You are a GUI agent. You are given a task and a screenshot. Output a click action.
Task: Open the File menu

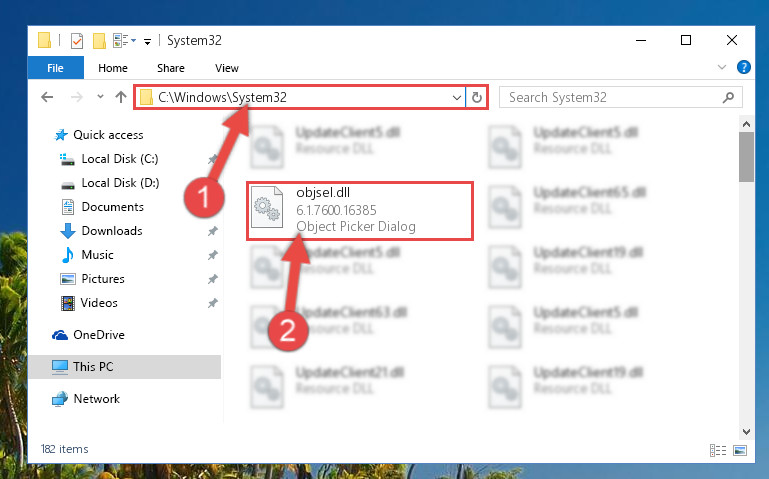point(55,68)
